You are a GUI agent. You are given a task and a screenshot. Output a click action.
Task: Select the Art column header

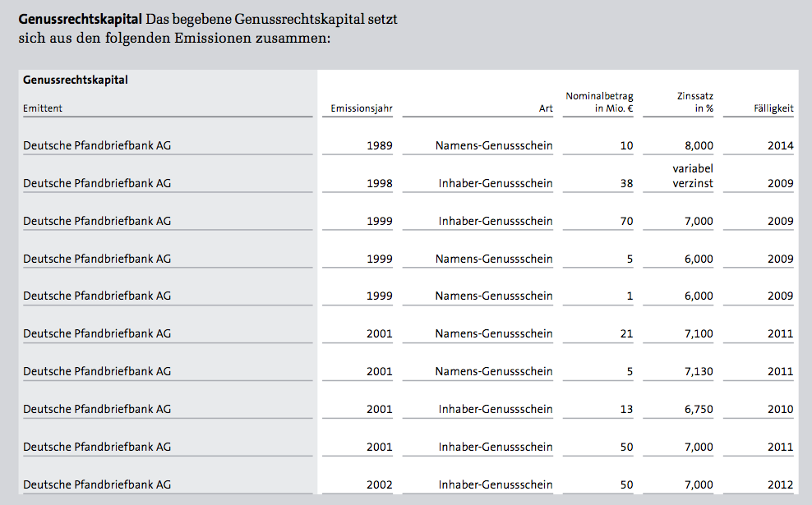[545, 108]
